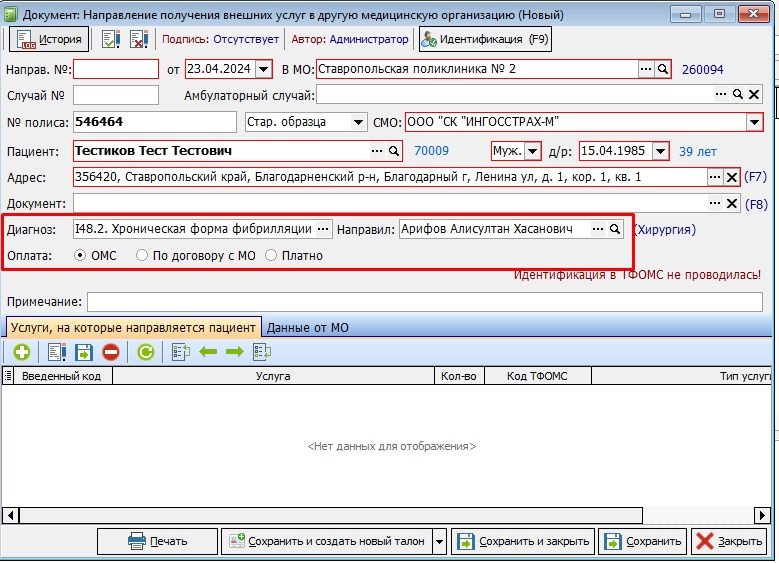The width and height of the screenshot is (779, 563).
Task: Click ellipsis button in Документ field
Action: (715, 203)
